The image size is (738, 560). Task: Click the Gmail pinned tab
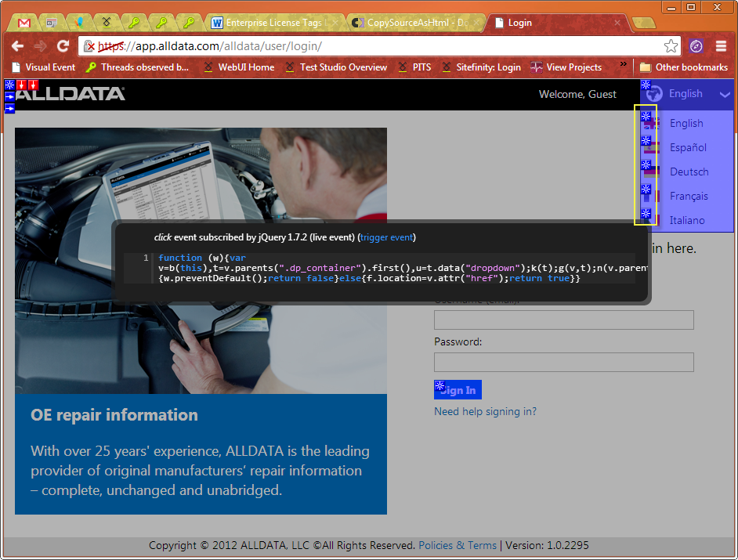point(24,23)
